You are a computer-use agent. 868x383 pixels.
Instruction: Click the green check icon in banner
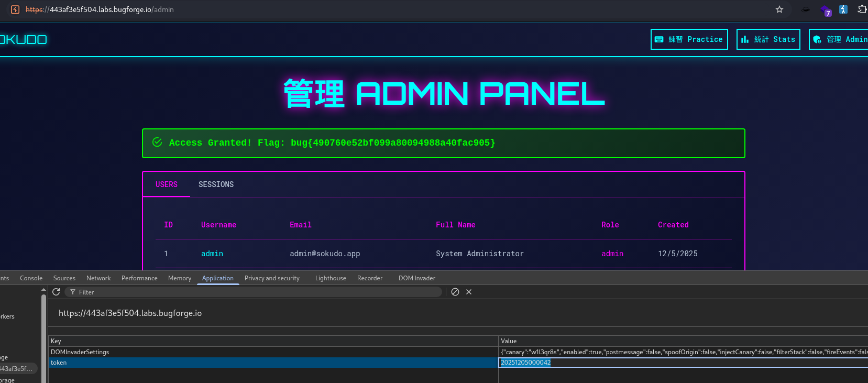(x=157, y=142)
